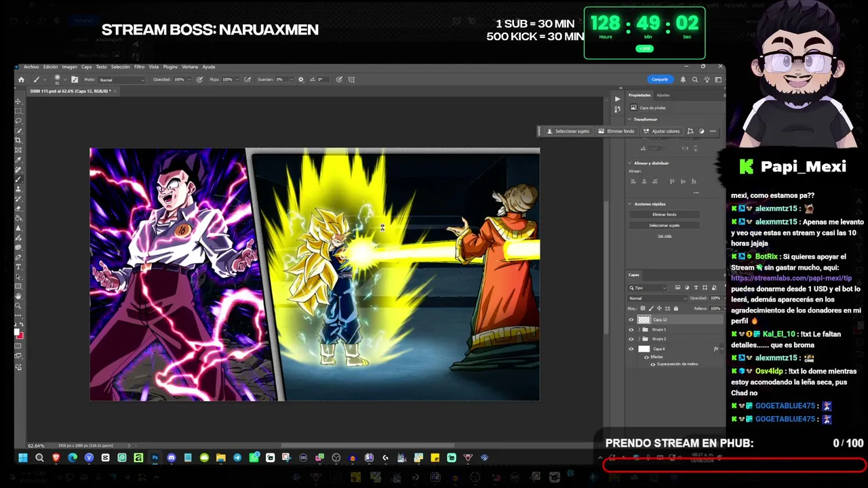Lock transparent pixels for the layer
Image resolution: width=868 pixels, height=488 pixels.
(x=643, y=308)
